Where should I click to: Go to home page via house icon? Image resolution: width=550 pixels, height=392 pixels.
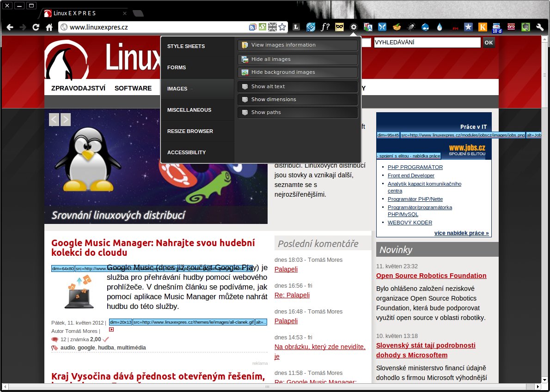[x=49, y=27]
